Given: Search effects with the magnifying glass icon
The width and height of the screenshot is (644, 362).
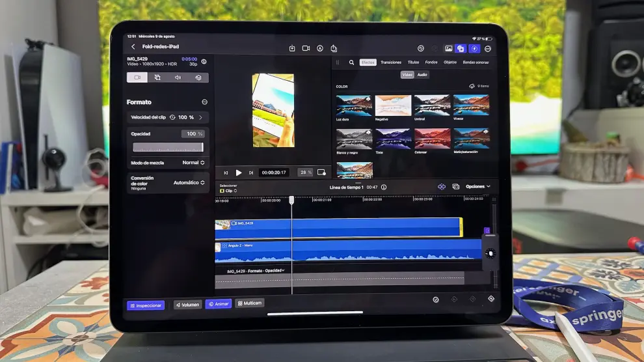Looking at the screenshot, I should tap(351, 63).
